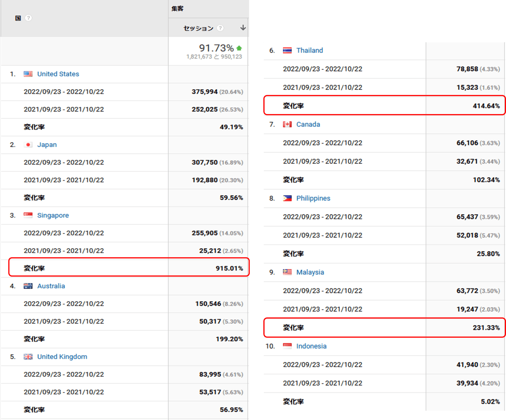Open the Australia country link
Image resolution: width=506 pixels, height=420 pixels.
[51, 286]
